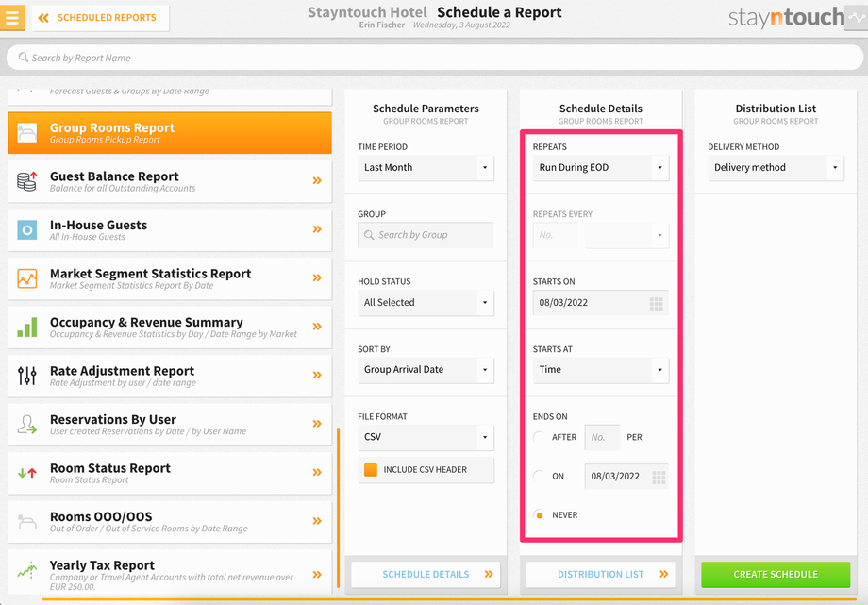The width and height of the screenshot is (868, 605).
Task: Click chevron arrow on Rate Adjustment Report row
Action: pos(317,375)
